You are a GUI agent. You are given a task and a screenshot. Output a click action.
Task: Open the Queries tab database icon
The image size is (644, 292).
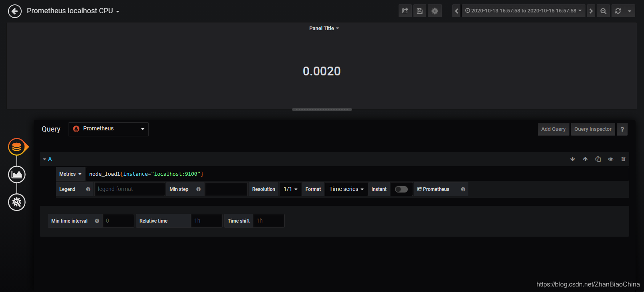click(17, 147)
